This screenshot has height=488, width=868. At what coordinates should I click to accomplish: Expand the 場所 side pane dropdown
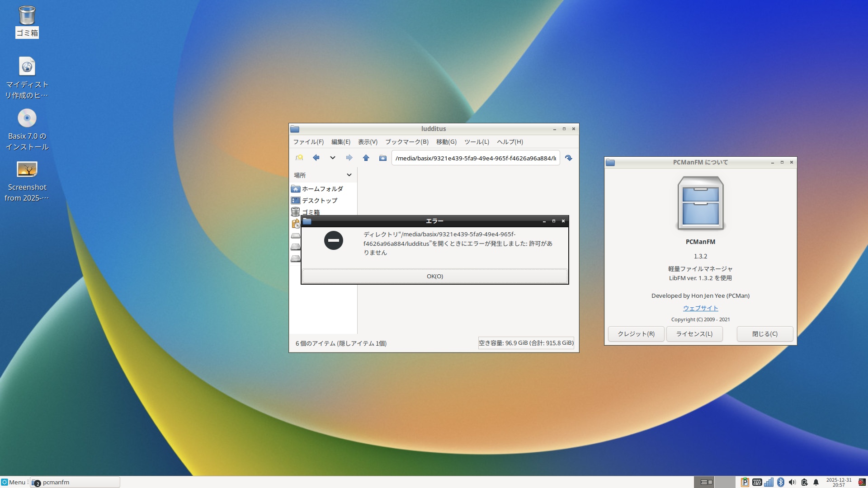tap(349, 175)
